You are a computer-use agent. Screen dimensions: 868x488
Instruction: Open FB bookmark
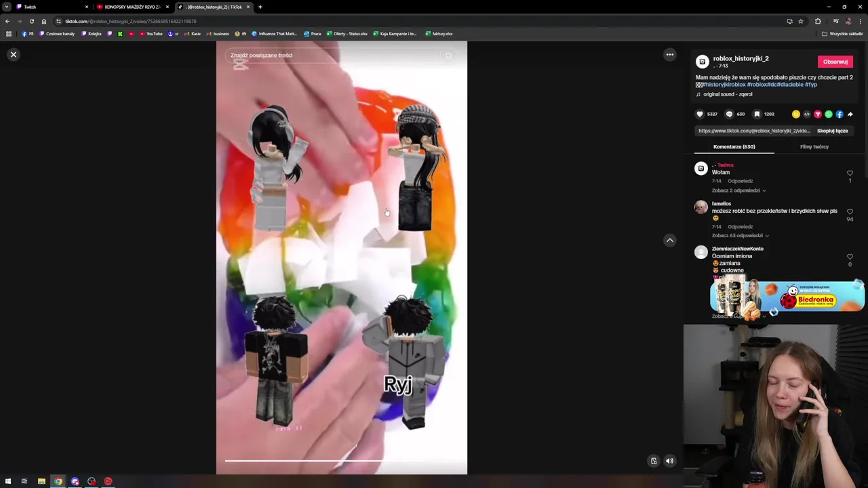(x=28, y=34)
